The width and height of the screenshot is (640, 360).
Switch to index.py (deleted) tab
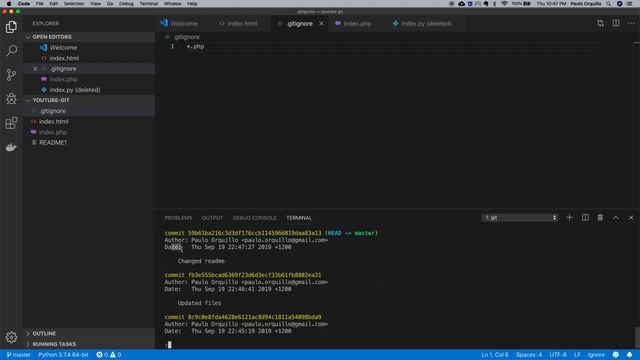[x=422, y=24]
